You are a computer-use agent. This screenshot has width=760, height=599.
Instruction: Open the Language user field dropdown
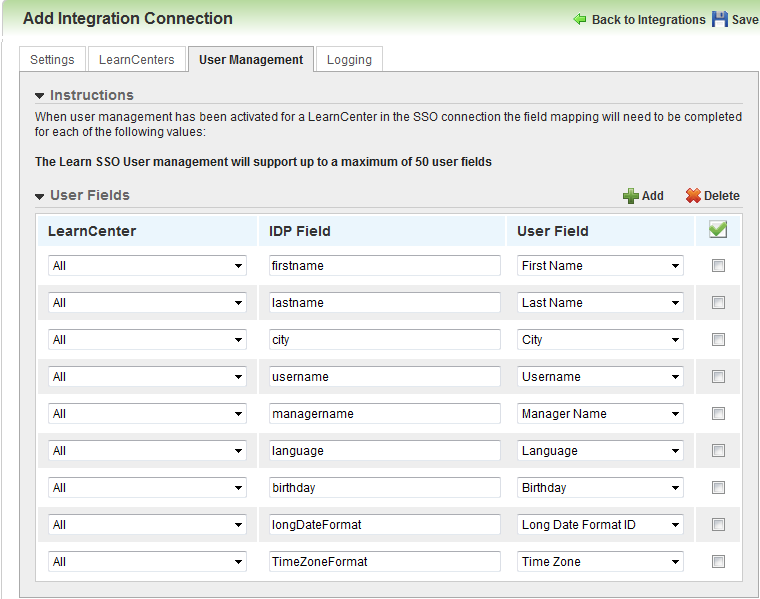(x=600, y=451)
